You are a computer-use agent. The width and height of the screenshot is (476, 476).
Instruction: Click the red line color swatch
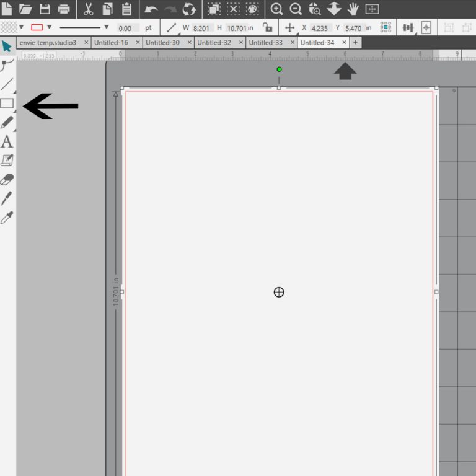click(x=37, y=27)
